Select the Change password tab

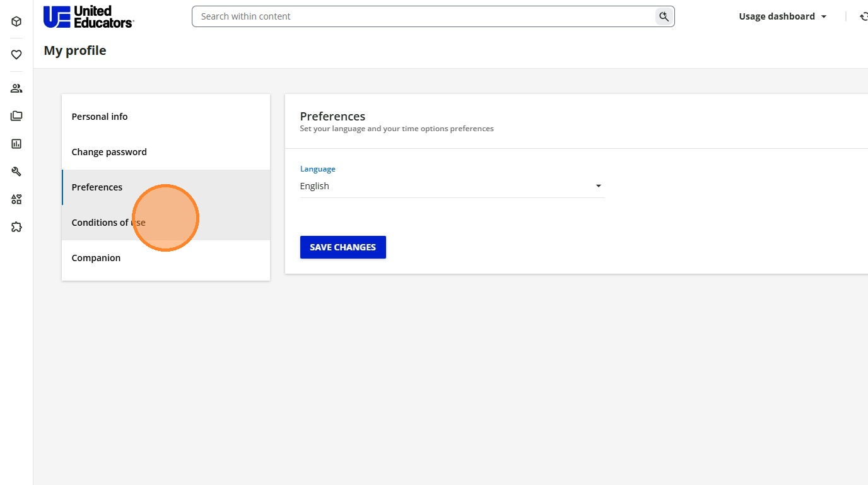coord(166,152)
